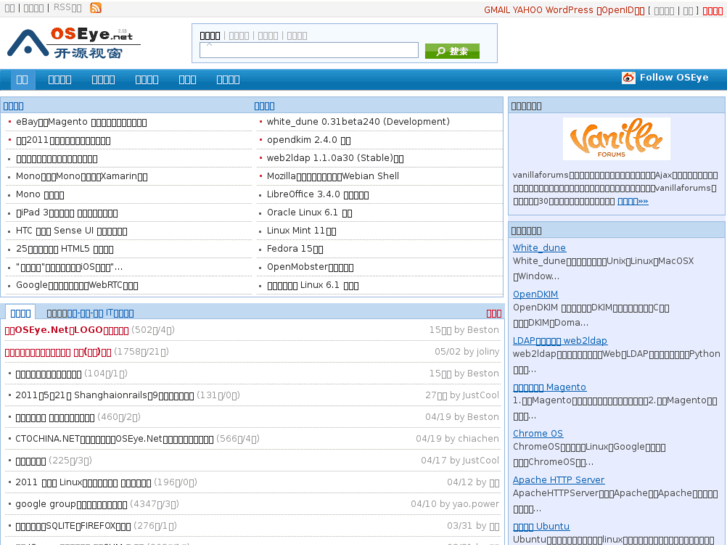Open CTOCHINA.NET OSEye.Net forum topic
The height and width of the screenshot is (545, 727).
coord(114,439)
